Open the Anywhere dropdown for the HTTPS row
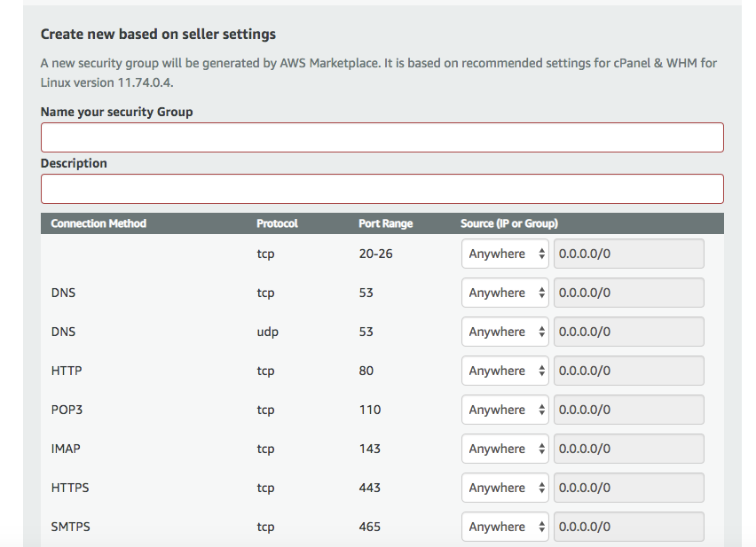756x547 pixels. tap(504, 487)
